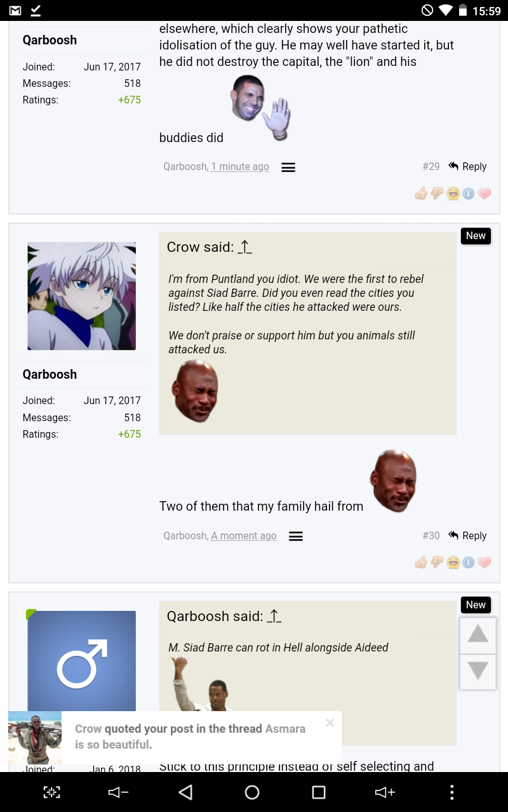Rate post #30 with the pink heart
Viewport: 508px width, 812px height.
click(x=485, y=562)
